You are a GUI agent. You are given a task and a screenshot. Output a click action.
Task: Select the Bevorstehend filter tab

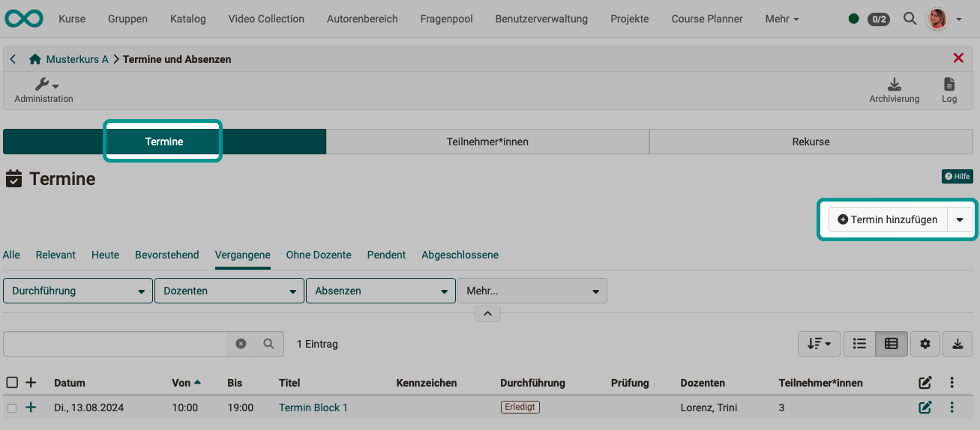(x=167, y=255)
